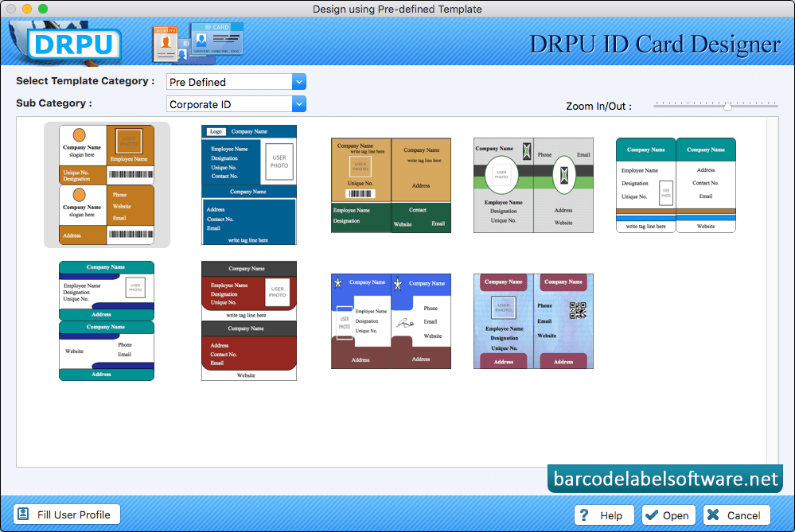The width and height of the screenshot is (795, 532).
Task: Cancel the template dialog
Action: click(737, 515)
